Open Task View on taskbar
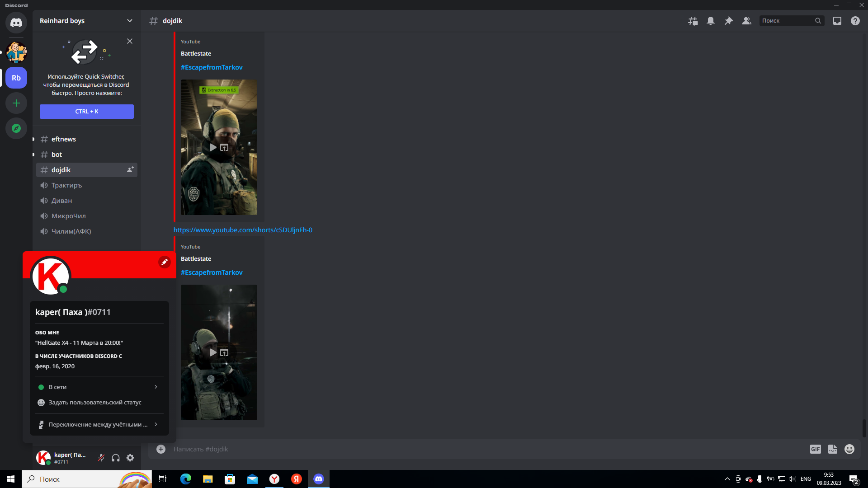This screenshot has height=488, width=868. point(163,479)
